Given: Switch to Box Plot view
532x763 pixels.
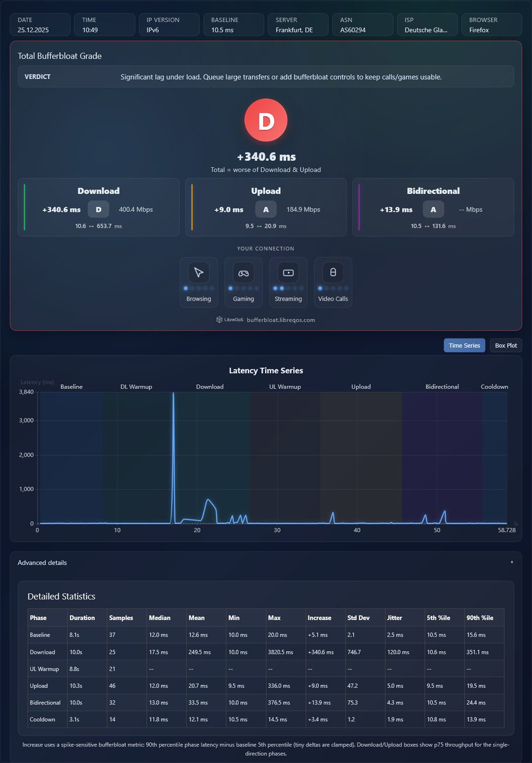Looking at the screenshot, I should pos(506,345).
